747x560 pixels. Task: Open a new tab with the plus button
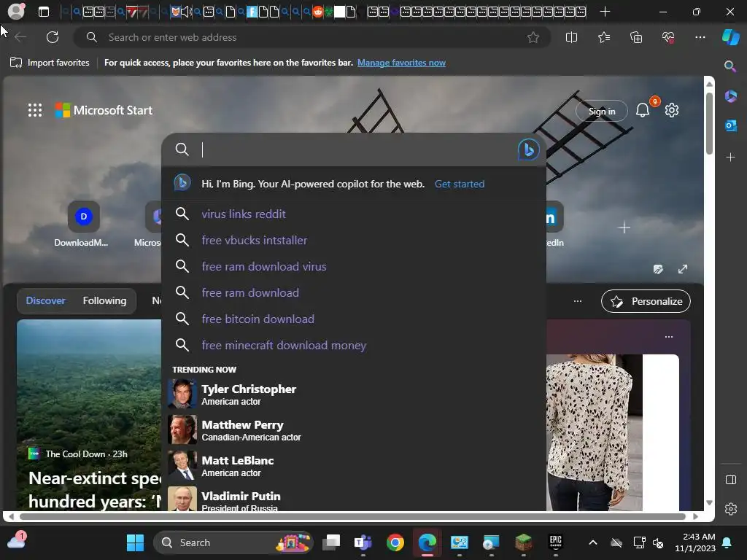click(x=605, y=12)
